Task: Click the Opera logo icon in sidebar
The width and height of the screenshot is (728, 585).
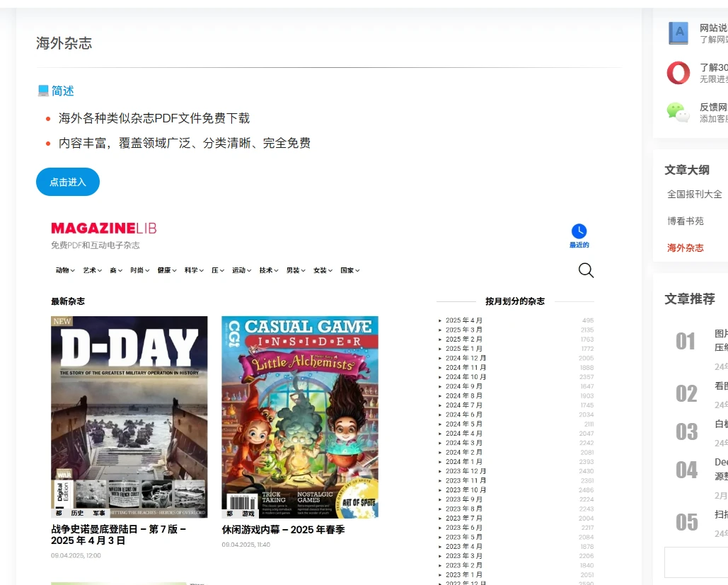Action: 678,73
